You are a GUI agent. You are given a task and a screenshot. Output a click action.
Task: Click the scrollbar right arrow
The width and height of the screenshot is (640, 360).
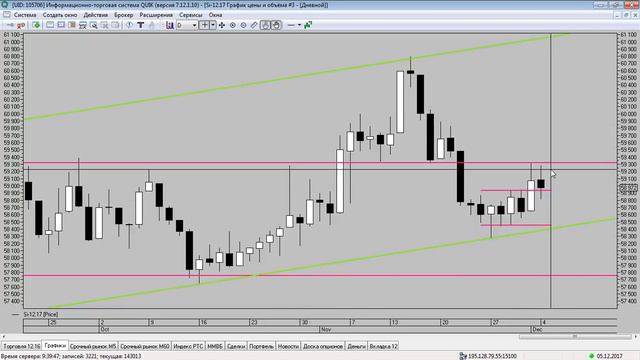click(636, 337)
